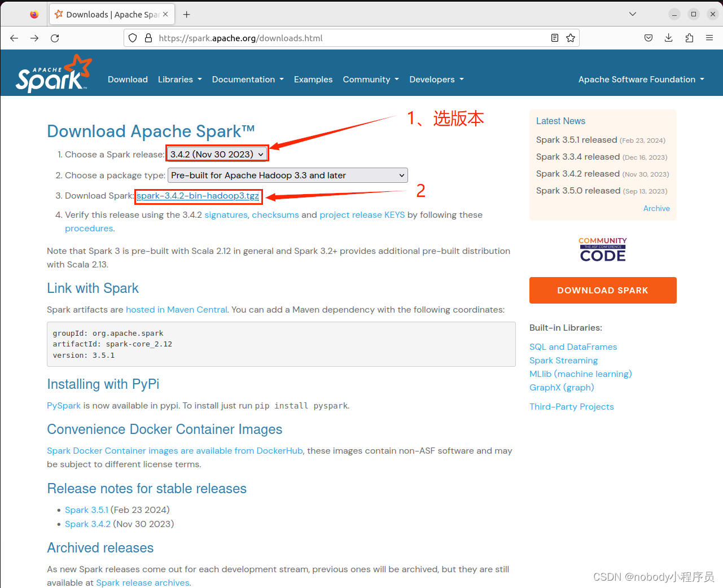Click the tracking protection shield icon
Image resolution: width=723 pixels, height=588 pixels.
[133, 38]
